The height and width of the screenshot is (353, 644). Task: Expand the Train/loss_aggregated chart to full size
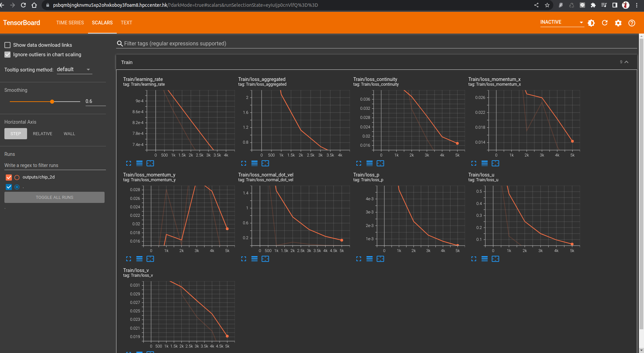[x=244, y=163]
